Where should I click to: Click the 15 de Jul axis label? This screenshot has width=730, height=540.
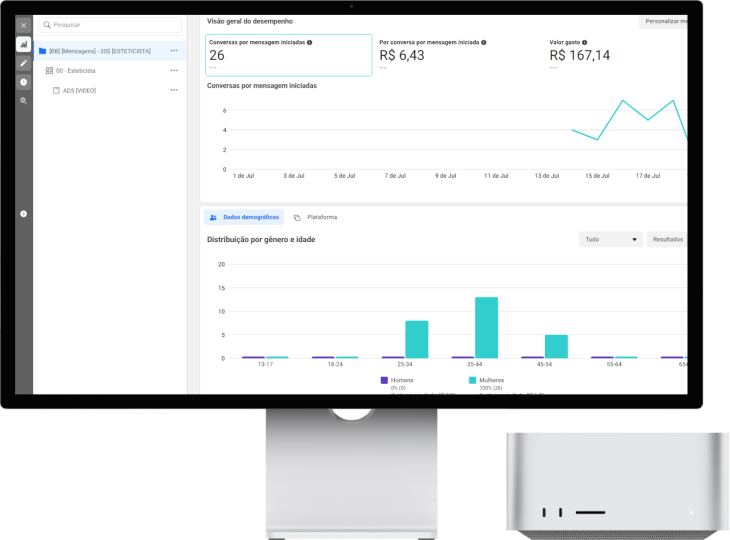(x=597, y=176)
